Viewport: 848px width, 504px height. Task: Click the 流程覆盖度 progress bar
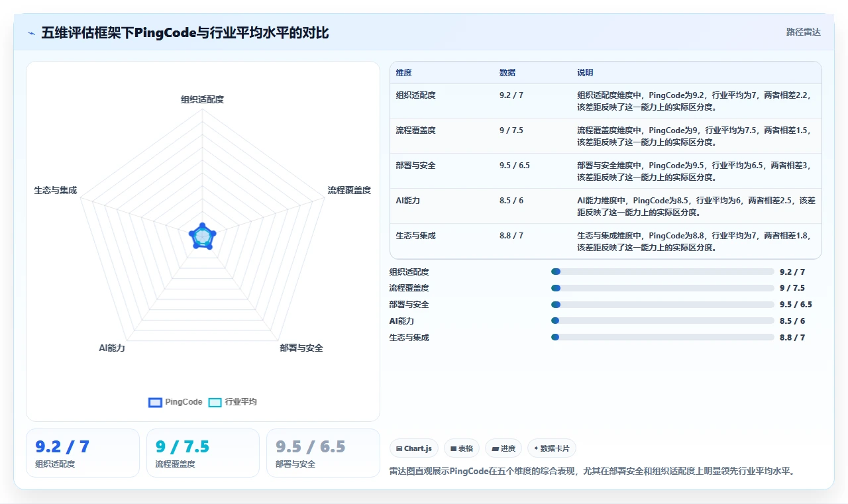click(662, 288)
